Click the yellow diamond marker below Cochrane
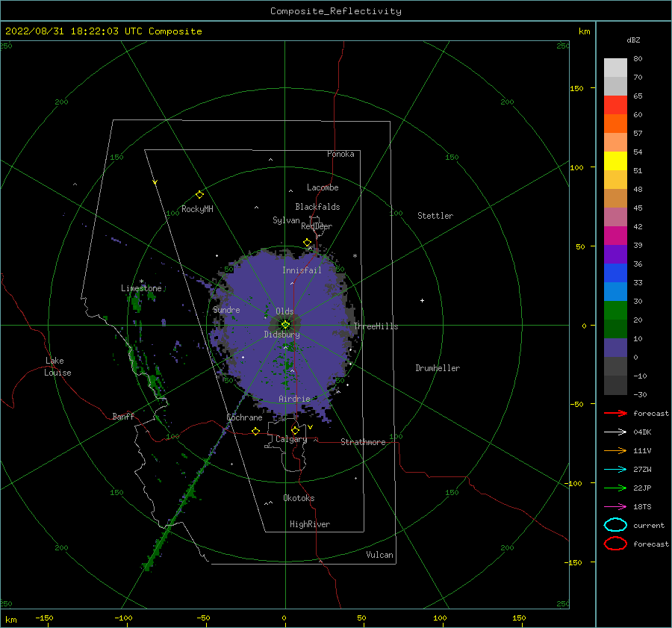Viewport: 672px width, 628px height. [256, 431]
